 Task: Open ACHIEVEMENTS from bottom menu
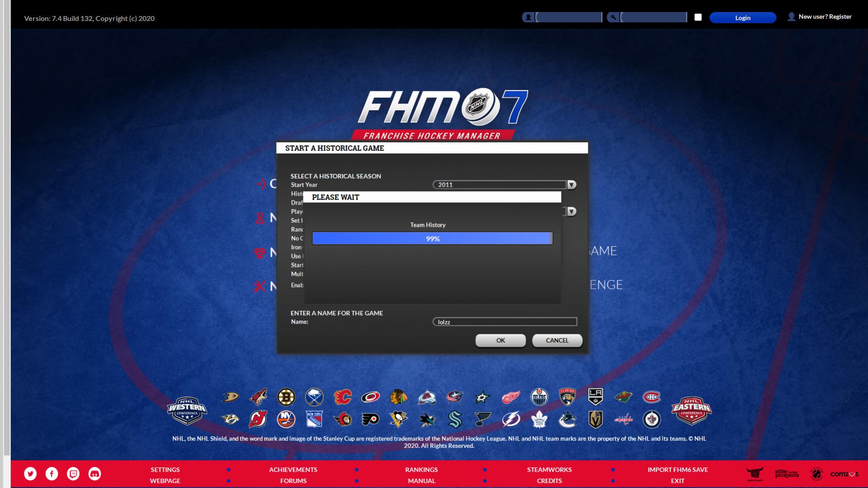[x=293, y=470]
